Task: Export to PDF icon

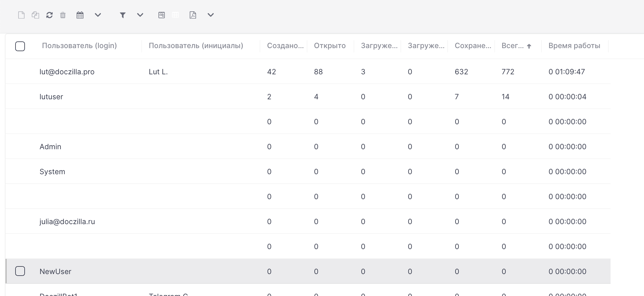Action: (193, 15)
